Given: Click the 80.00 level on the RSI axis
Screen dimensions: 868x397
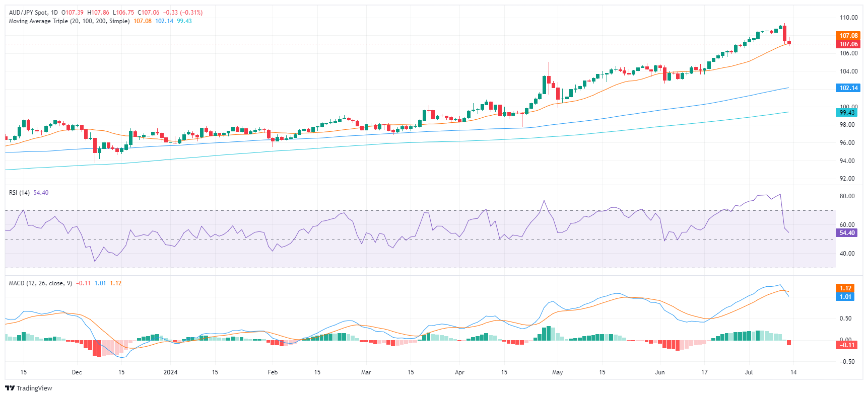Looking at the screenshot, I should click(847, 196).
